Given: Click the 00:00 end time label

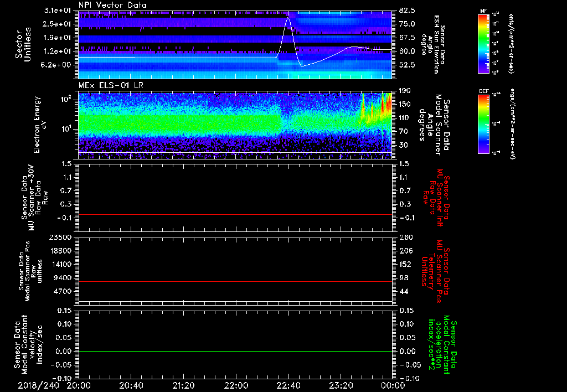Looking at the screenshot, I should [x=393, y=385].
